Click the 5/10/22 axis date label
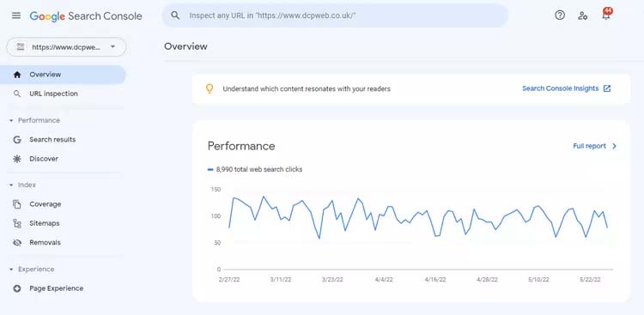 (539, 279)
